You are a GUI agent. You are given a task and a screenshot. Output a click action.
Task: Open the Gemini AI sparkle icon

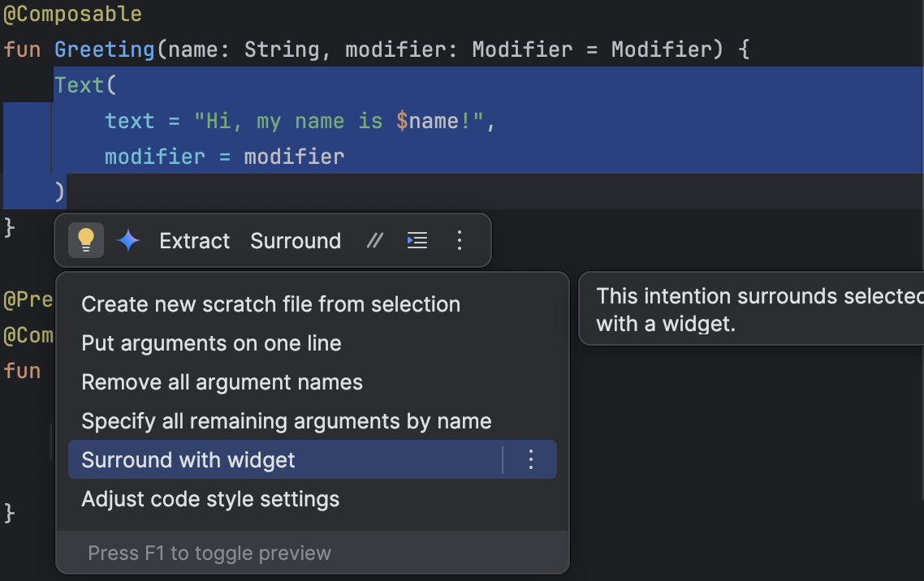[129, 240]
